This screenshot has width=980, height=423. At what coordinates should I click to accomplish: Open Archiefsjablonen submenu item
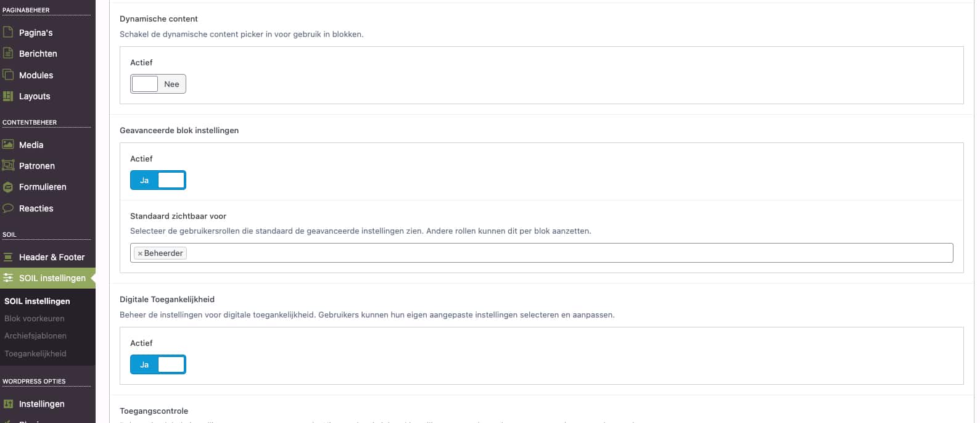coord(35,335)
